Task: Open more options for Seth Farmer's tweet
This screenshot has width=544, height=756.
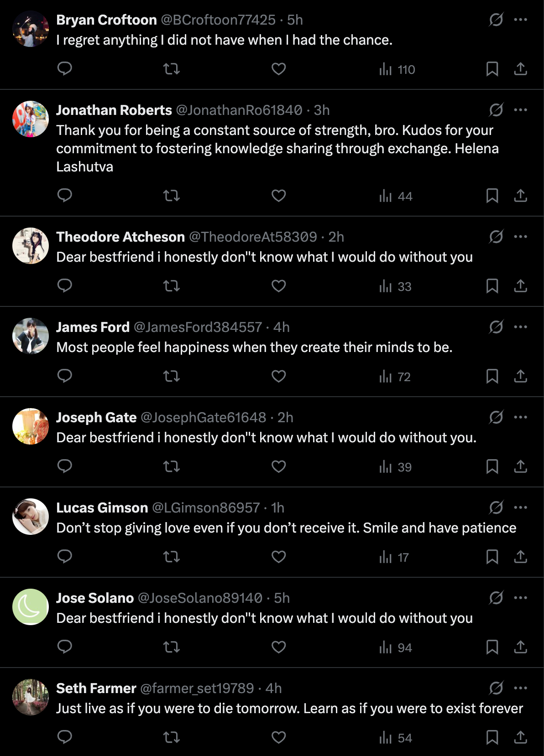Action: (x=521, y=688)
